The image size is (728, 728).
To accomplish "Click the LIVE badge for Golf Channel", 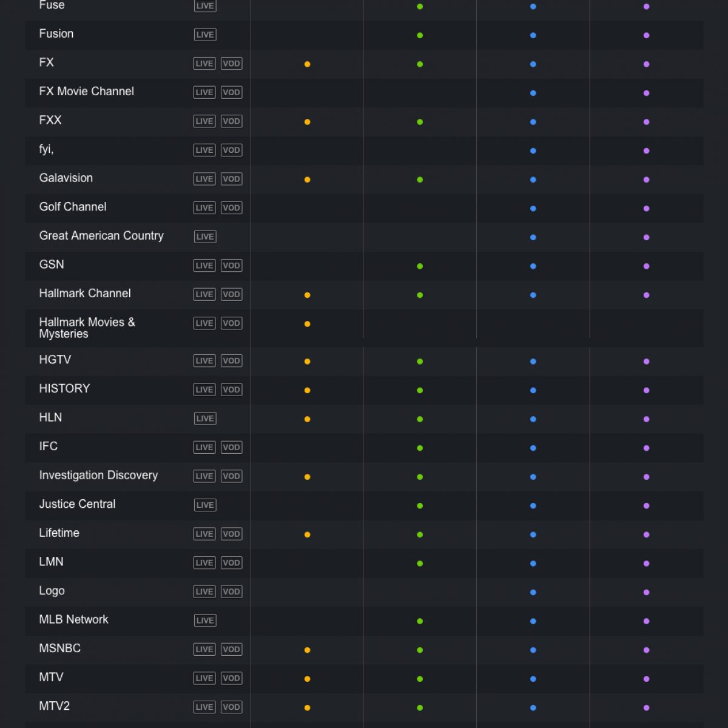I will [x=204, y=208].
